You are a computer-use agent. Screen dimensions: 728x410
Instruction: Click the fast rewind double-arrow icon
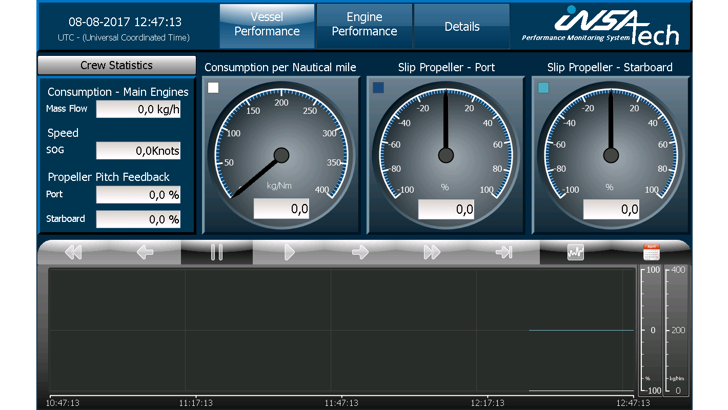point(73,252)
